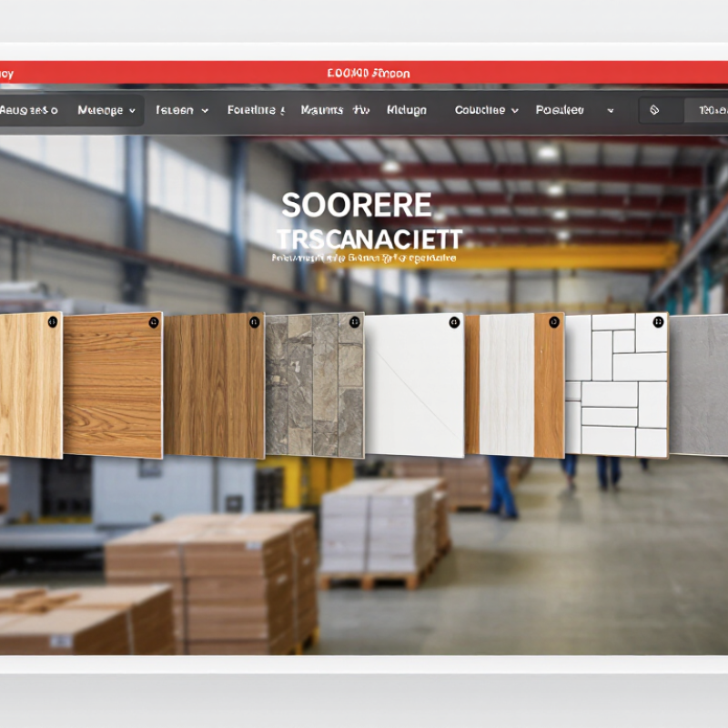This screenshot has width=728, height=728.
Task: Click badge icon on gray stone tile sample
Action: pyautogui.click(x=355, y=322)
